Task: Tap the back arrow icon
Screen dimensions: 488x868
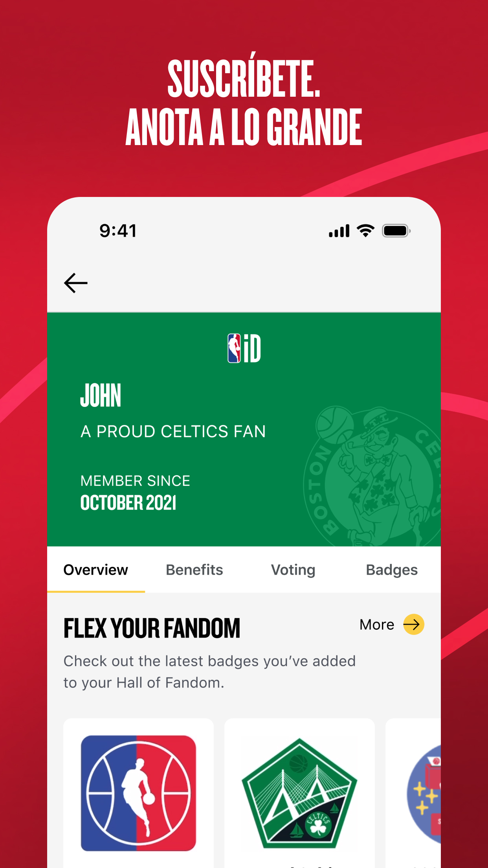Action: [75, 283]
